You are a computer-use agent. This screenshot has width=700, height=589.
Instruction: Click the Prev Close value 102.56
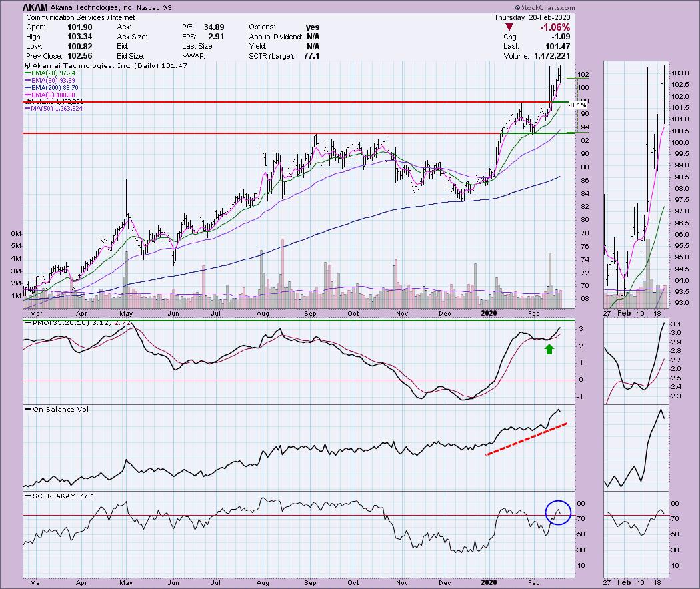[79, 56]
